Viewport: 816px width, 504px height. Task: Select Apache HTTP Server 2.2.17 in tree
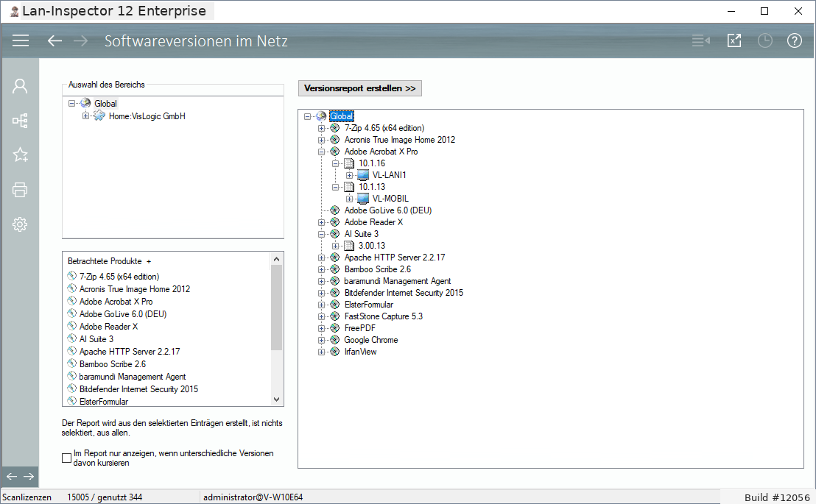[395, 258]
